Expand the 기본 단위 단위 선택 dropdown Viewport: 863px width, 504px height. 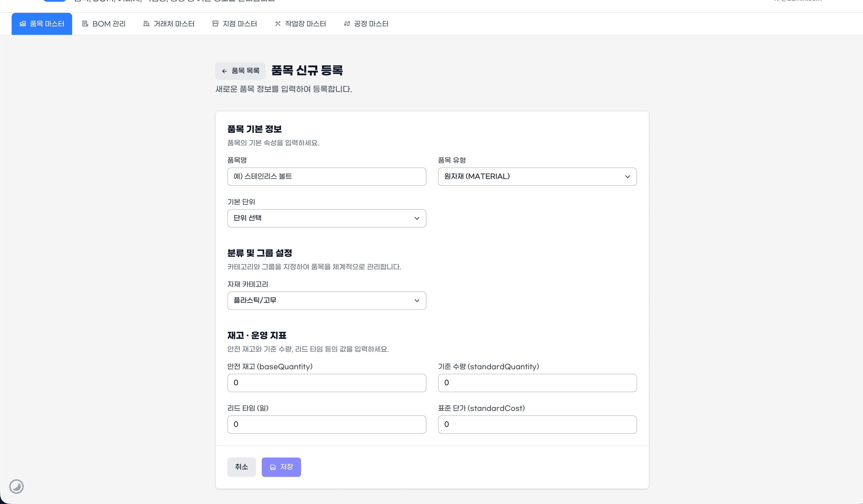click(x=326, y=218)
